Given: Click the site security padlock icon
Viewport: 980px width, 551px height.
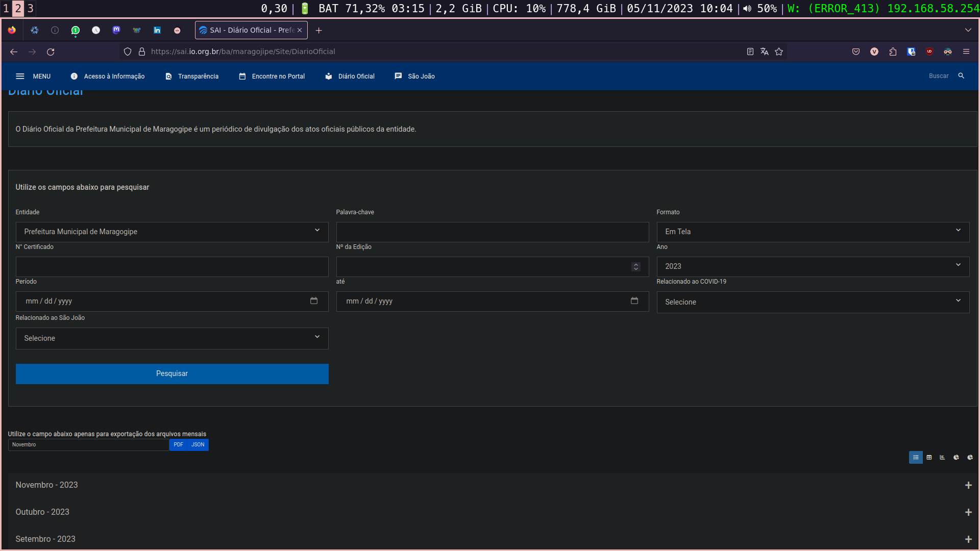Looking at the screenshot, I should pyautogui.click(x=142, y=52).
